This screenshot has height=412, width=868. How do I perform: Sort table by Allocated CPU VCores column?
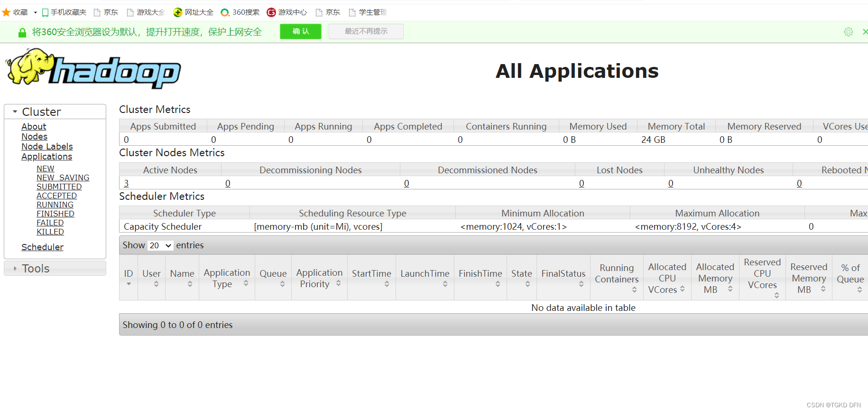[683, 289]
